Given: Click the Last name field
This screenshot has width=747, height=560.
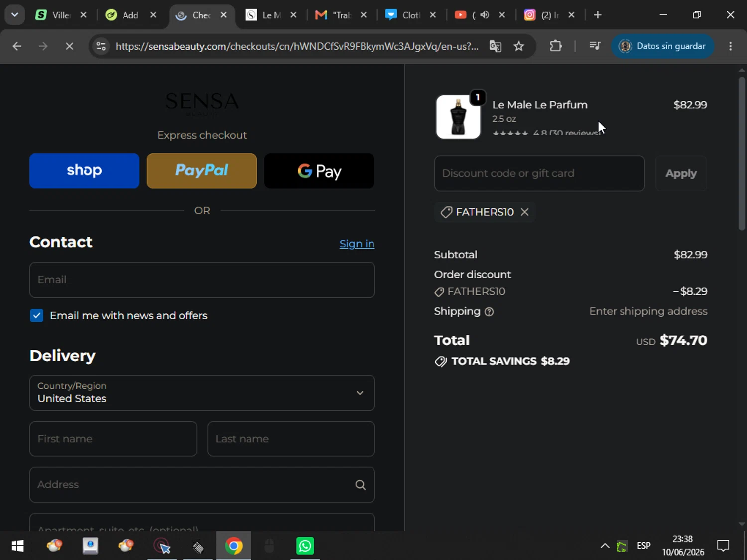Looking at the screenshot, I should click(x=291, y=439).
